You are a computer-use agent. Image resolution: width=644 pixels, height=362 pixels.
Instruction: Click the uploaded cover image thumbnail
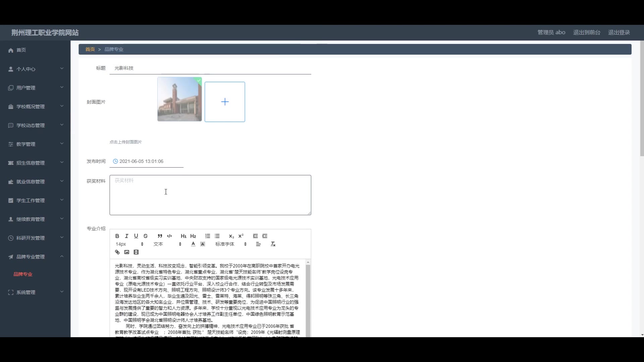(179, 99)
